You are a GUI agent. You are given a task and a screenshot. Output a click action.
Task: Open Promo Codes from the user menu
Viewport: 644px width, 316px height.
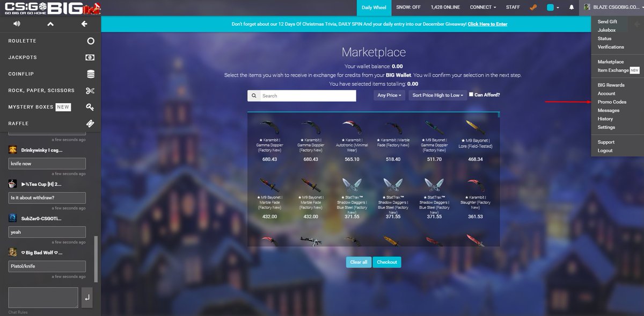click(x=612, y=102)
